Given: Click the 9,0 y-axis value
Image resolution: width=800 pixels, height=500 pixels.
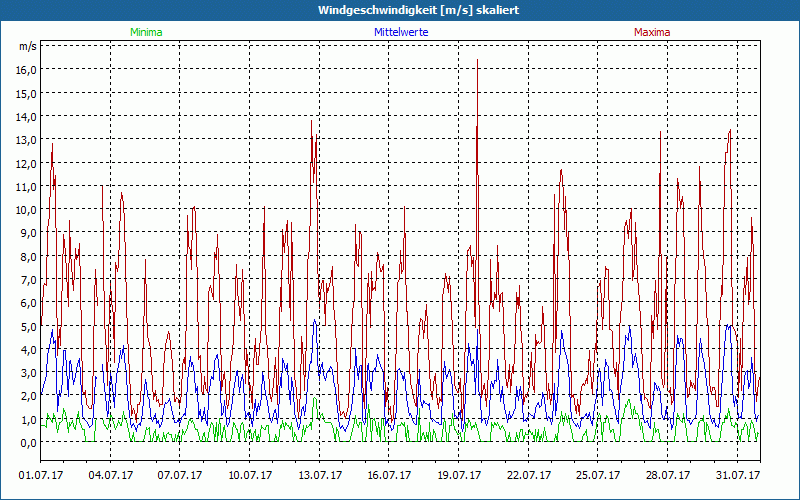Looking at the screenshot, I should (29, 233).
